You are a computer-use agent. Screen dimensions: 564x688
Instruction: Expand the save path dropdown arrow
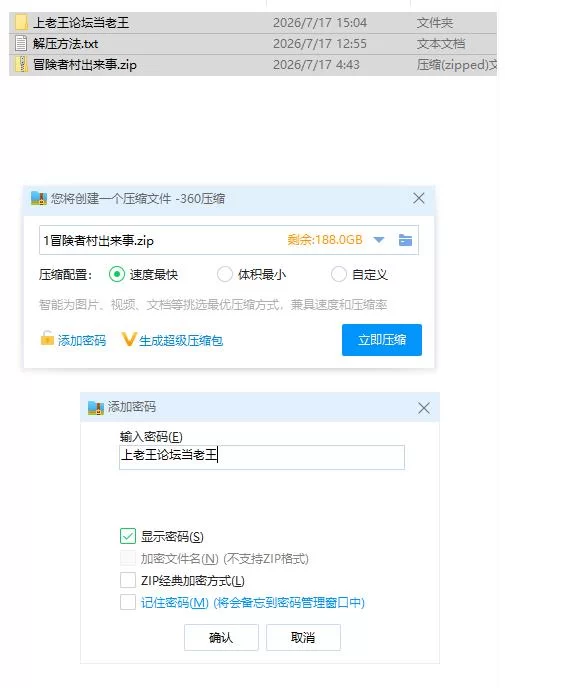pos(379,240)
